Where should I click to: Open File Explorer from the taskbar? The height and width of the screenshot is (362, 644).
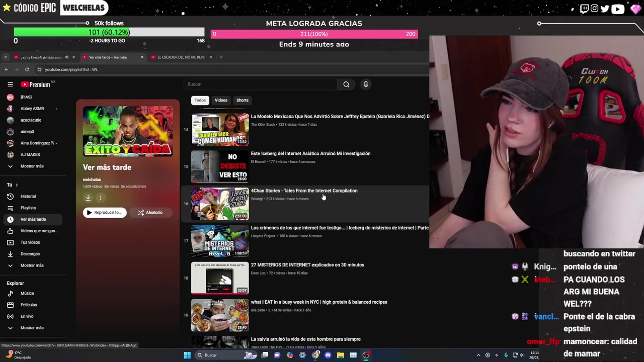[x=341, y=355]
